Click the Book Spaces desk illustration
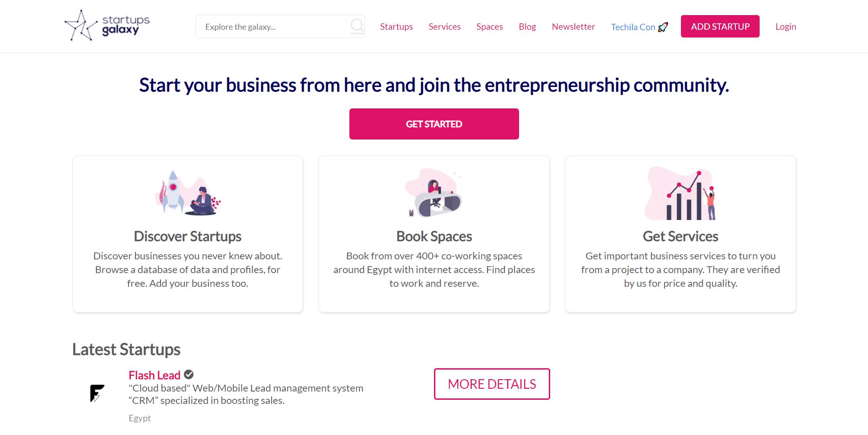 point(434,193)
